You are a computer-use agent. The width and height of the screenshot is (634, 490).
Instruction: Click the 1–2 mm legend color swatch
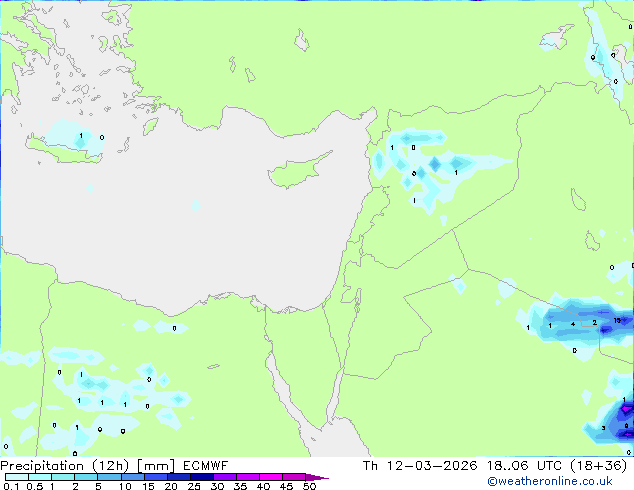pos(63,477)
